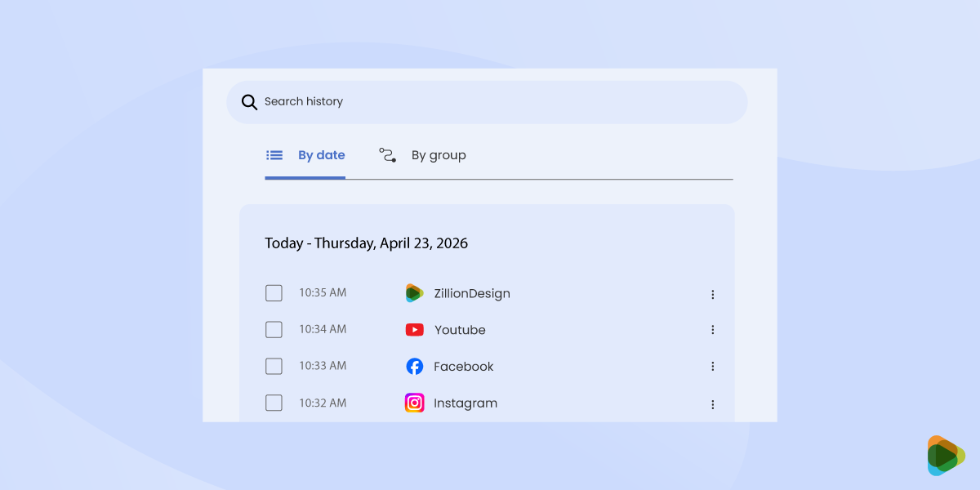The width and height of the screenshot is (980, 490).
Task: Check the checkbox for the 10:35 AM entry
Action: 274,292
